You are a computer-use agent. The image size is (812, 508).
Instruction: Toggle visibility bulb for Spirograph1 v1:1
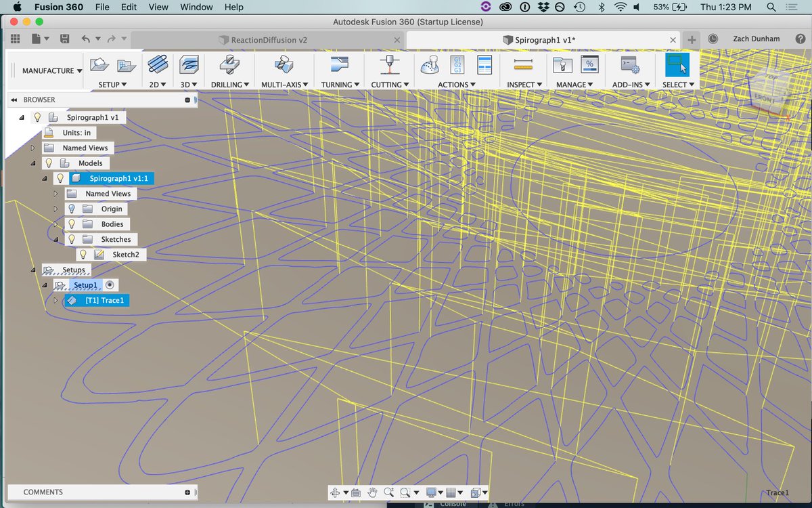[60, 178]
